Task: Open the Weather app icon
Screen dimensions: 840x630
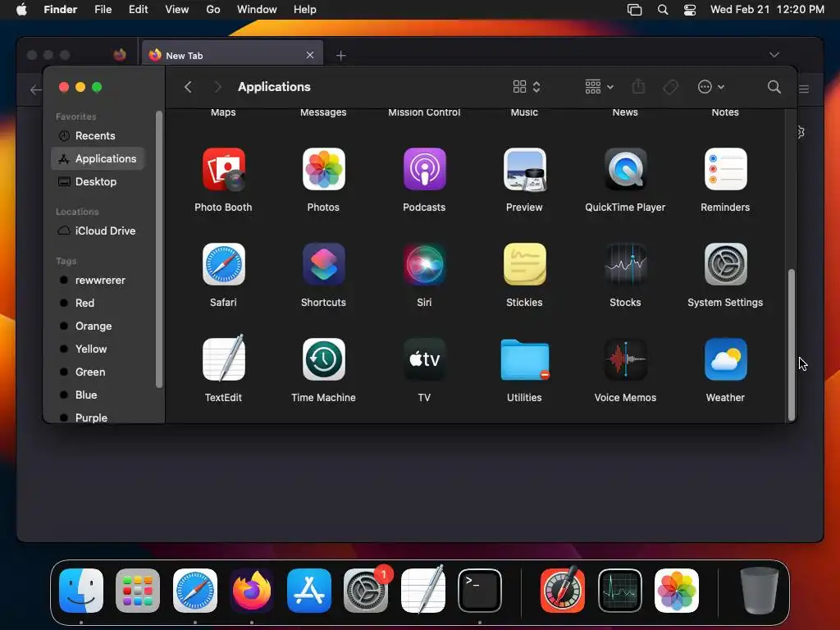Action: (725, 359)
